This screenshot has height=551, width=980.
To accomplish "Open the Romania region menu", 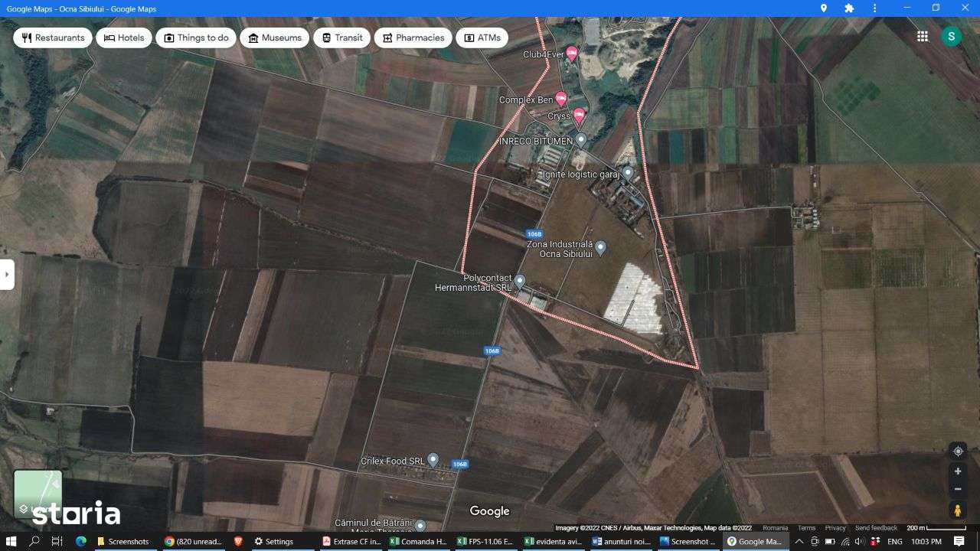I will [775, 527].
